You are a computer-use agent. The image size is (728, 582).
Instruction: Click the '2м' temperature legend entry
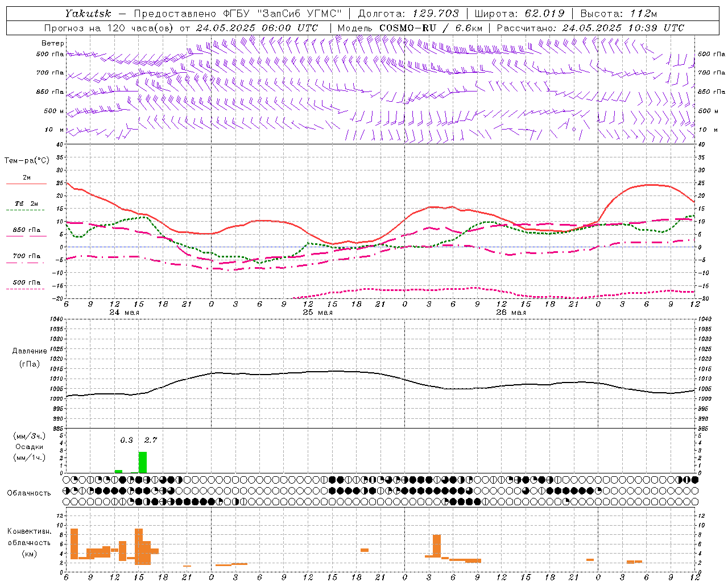point(27,178)
